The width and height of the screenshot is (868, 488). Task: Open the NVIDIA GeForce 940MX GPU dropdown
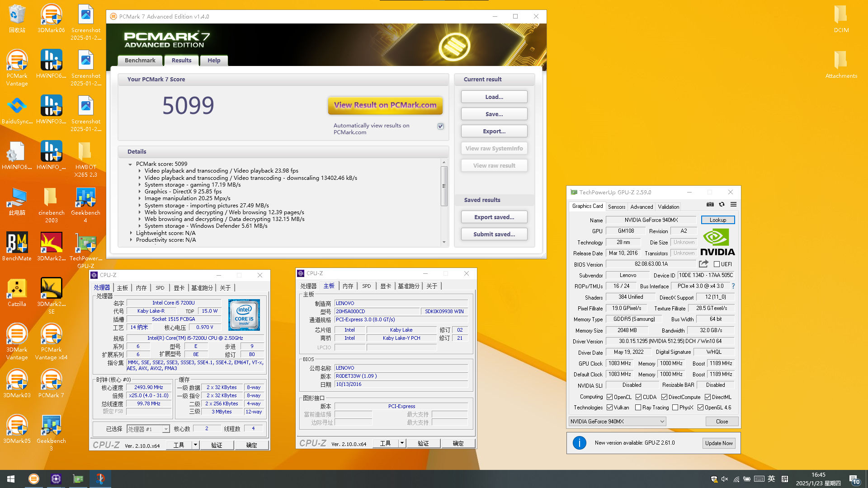617,422
